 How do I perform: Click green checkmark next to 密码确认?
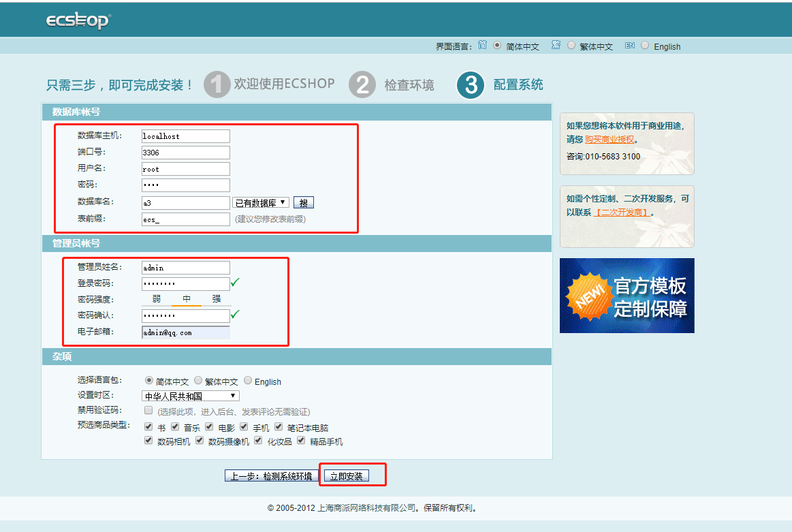235,314
